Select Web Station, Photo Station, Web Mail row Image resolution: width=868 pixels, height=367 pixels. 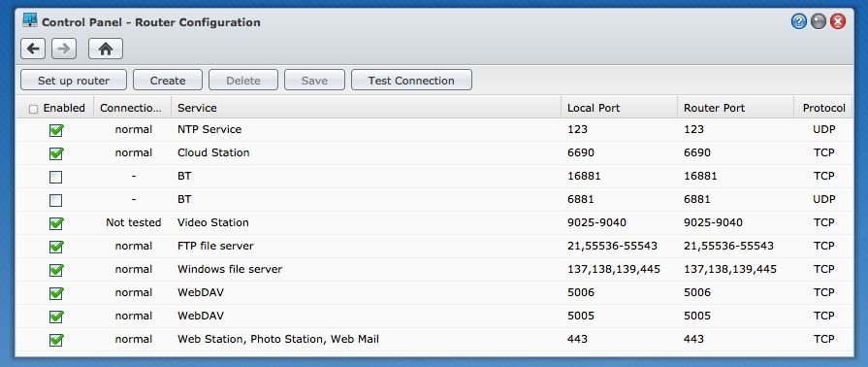(x=434, y=339)
